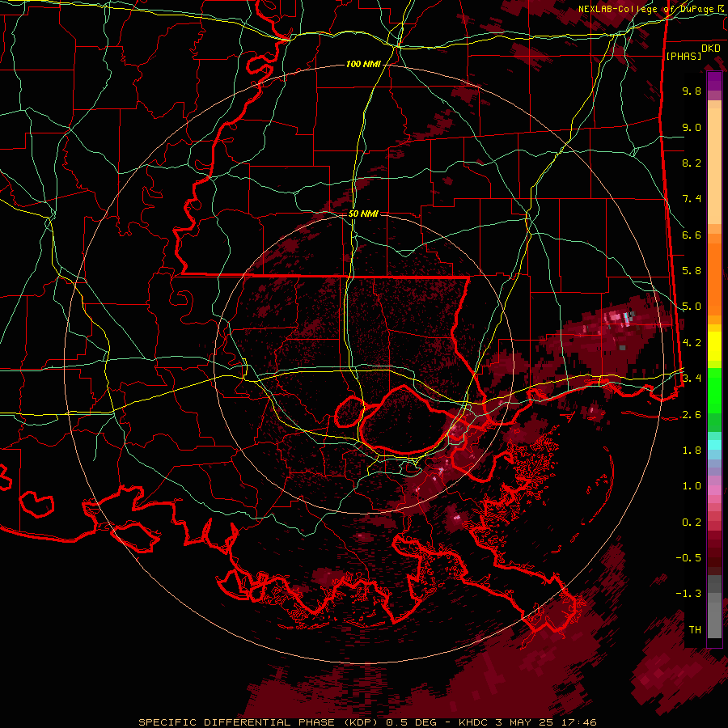Click the -0.5 scale value
This screenshot has width=728, height=728.
click(688, 557)
